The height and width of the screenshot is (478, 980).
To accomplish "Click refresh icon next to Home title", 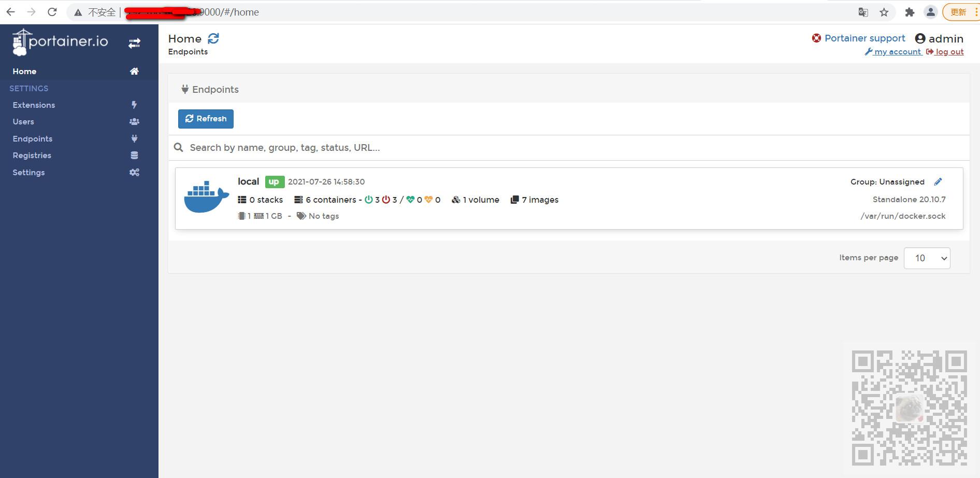I will (x=213, y=38).
